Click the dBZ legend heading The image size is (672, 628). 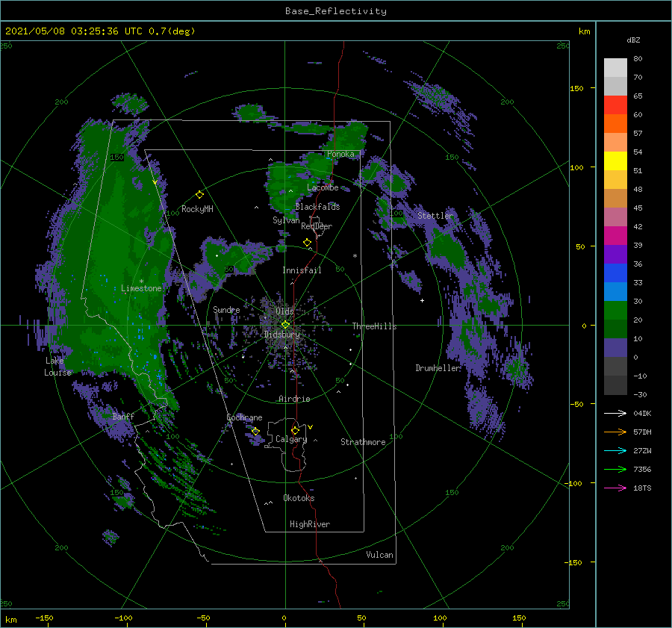point(633,40)
